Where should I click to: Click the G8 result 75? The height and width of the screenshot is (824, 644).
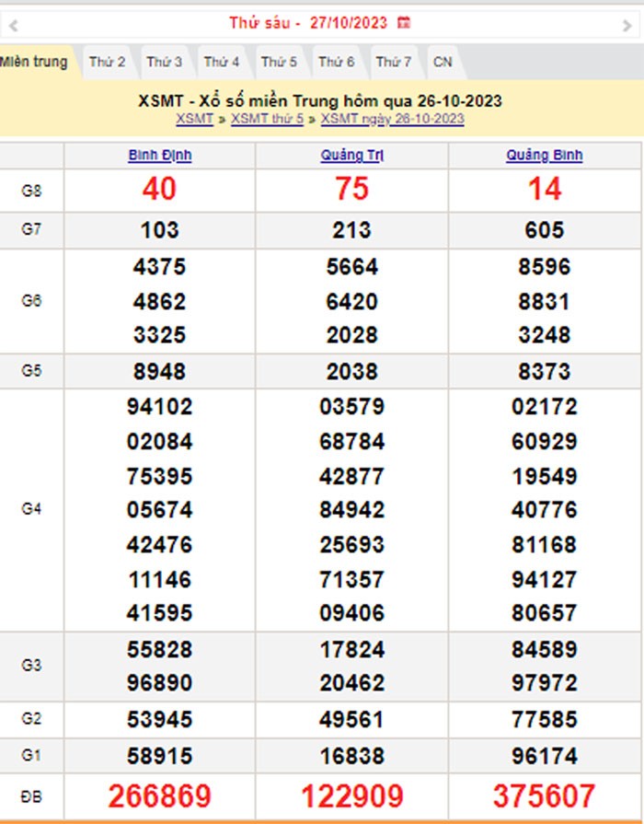(351, 189)
